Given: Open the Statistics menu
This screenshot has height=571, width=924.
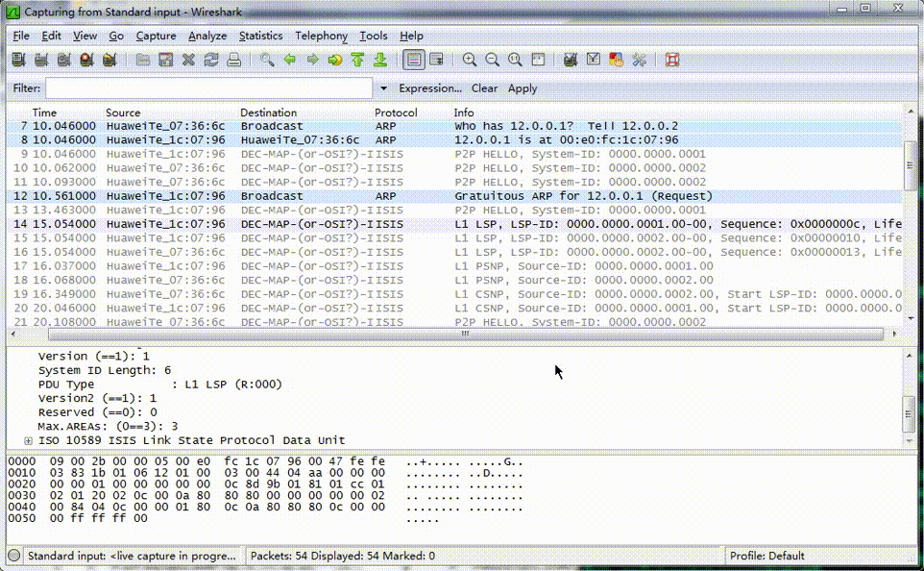Looking at the screenshot, I should (260, 36).
